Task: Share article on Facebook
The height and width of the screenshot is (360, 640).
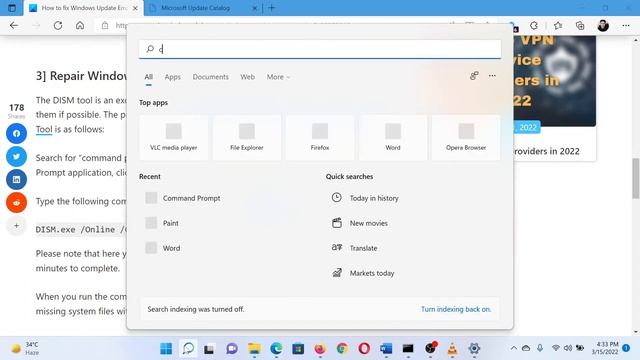Action: tap(16, 133)
